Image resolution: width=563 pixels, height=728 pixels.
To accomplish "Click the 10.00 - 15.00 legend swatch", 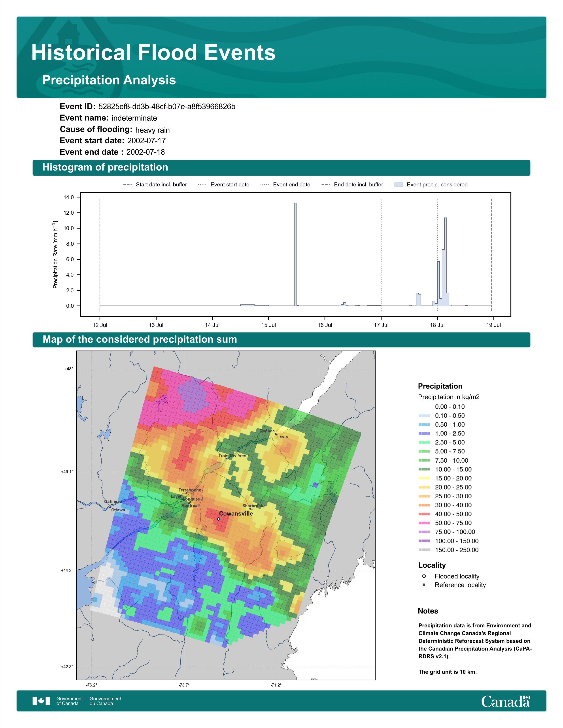I will pos(424,469).
